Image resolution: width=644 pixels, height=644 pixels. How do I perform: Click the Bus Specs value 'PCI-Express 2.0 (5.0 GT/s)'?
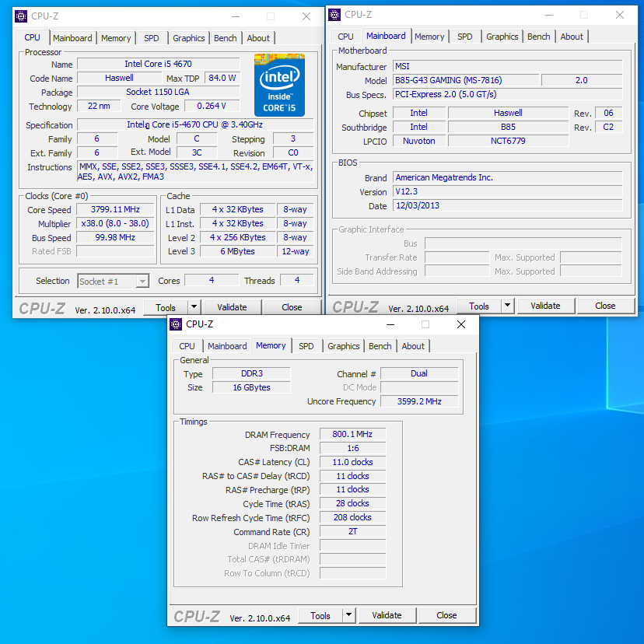[508, 94]
